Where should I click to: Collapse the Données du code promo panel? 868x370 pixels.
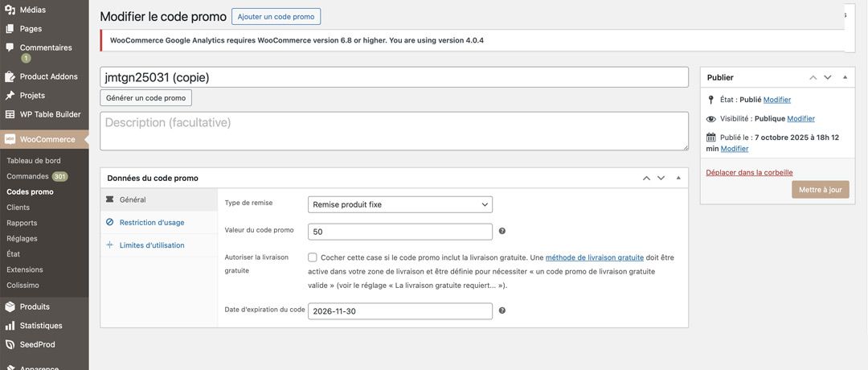678,178
